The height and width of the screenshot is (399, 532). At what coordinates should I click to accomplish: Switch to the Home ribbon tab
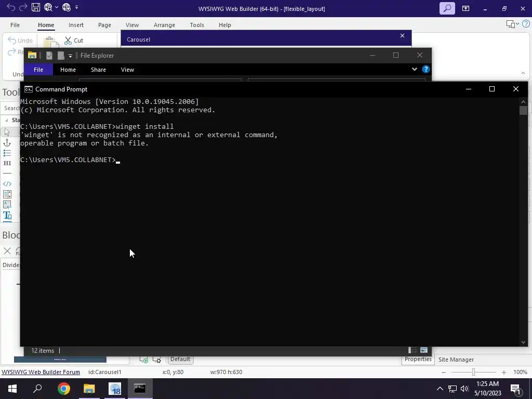click(46, 25)
